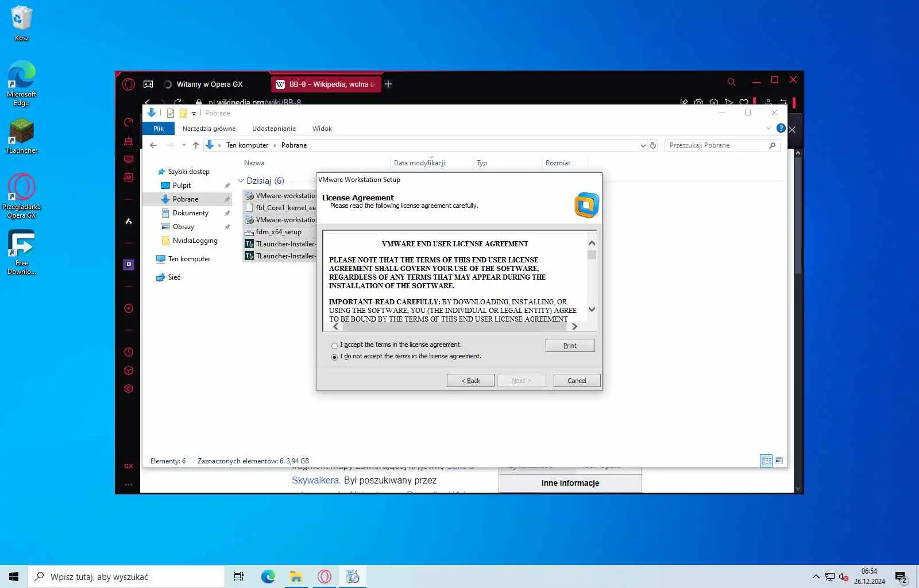Open the Opera GX main menu logo
The width and height of the screenshot is (919, 588).
[x=129, y=84]
